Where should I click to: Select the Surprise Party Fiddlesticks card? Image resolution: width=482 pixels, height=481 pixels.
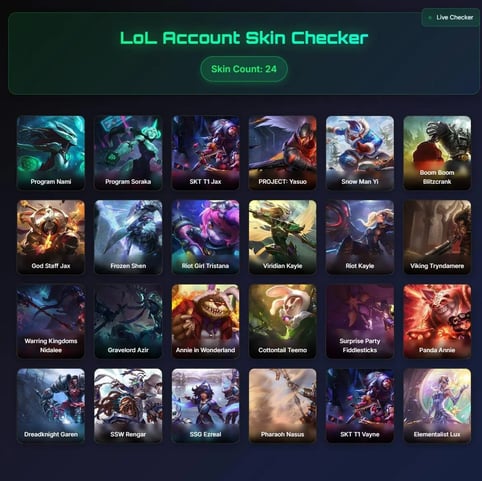(360, 321)
